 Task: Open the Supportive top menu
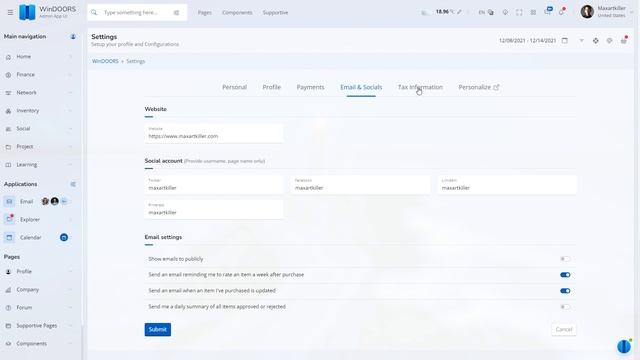275,13
